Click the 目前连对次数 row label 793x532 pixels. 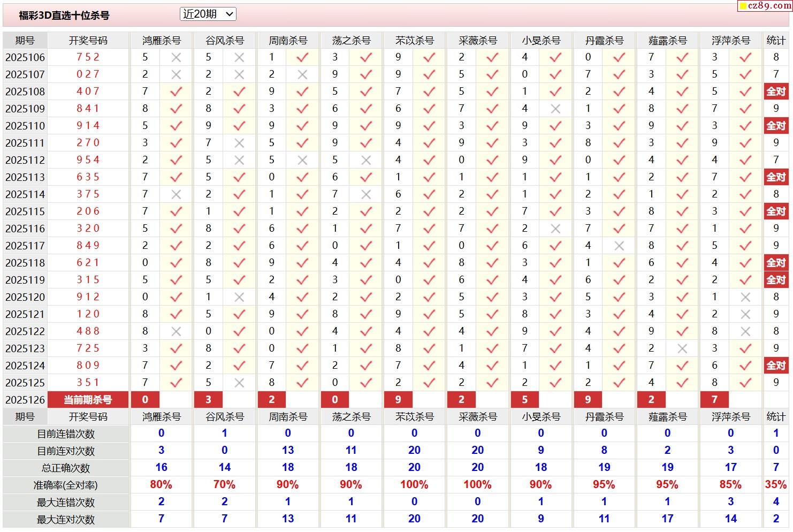[x=66, y=451]
